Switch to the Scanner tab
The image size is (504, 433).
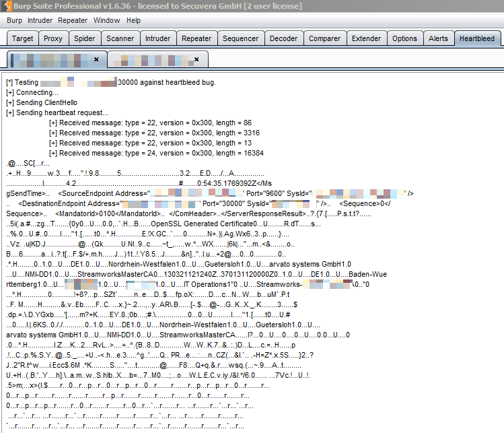click(120, 38)
